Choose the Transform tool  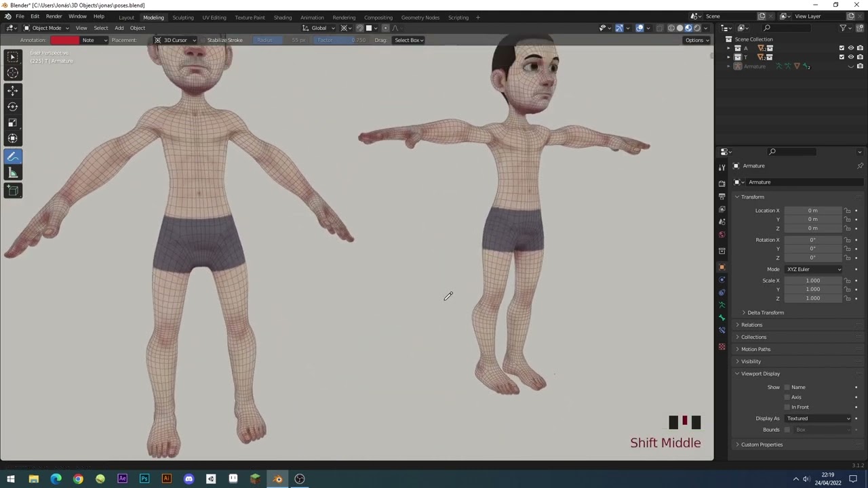tap(12, 139)
